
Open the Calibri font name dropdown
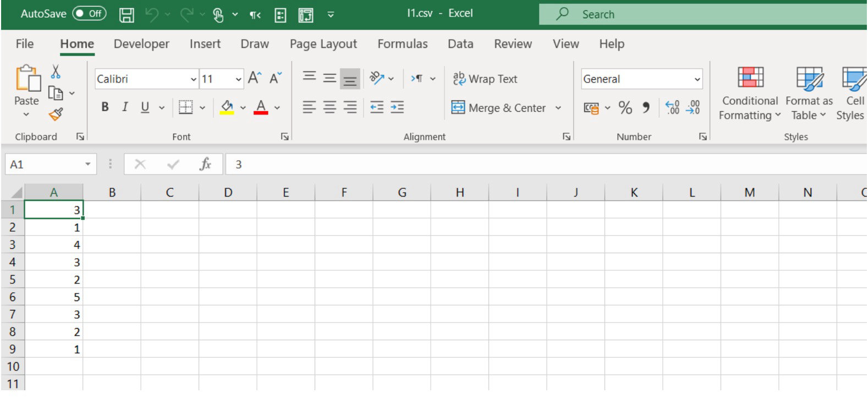[x=193, y=79]
